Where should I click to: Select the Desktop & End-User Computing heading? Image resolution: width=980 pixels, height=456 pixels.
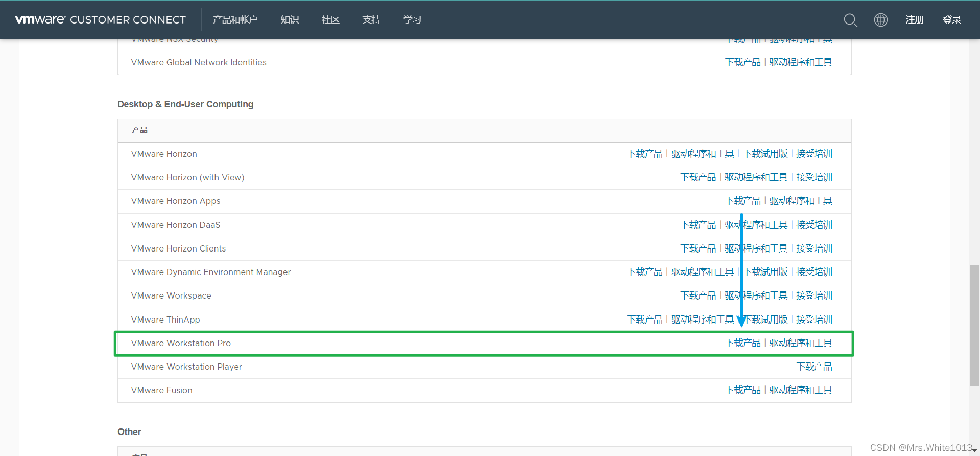click(x=185, y=104)
